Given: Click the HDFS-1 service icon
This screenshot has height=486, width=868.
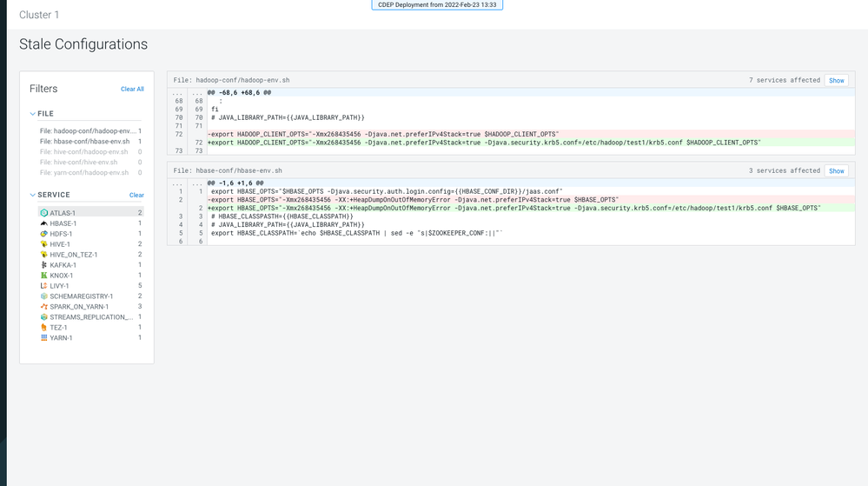Looking at the screenshot, I should click(x=43, y=234).
